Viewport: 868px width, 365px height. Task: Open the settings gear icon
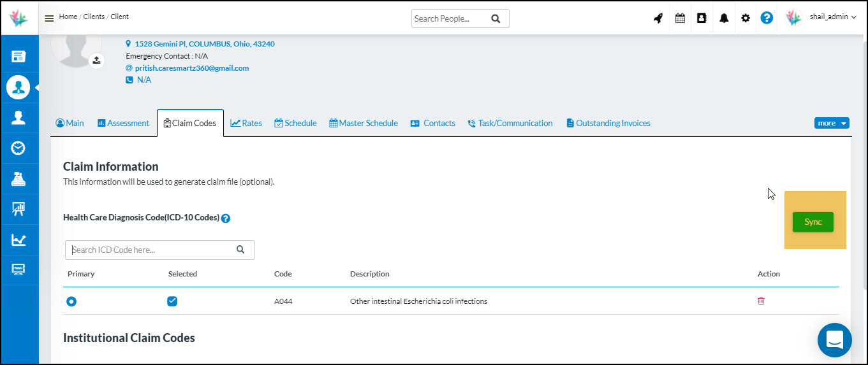click(x=746, y=18)
